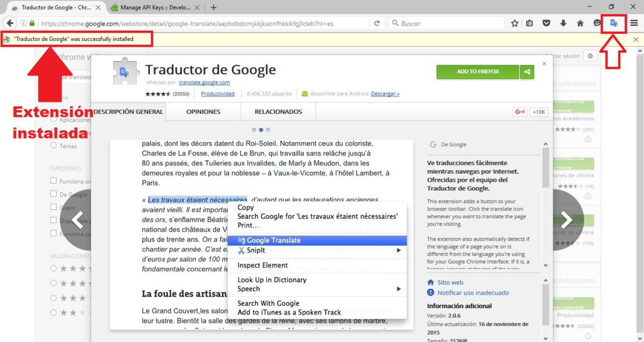
Task: Click the description panel scrollbar thumb
Action: click(x=546, y=167)
